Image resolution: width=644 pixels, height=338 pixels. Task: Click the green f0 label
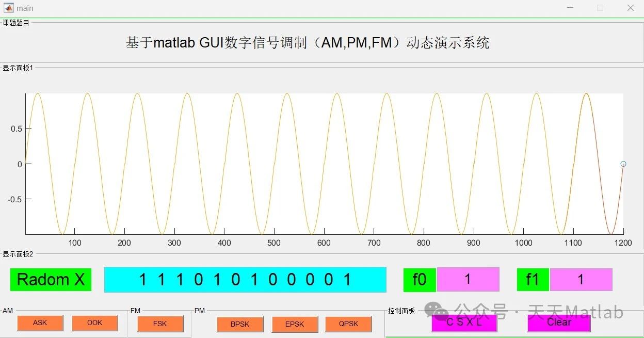(x=419, y=279)
